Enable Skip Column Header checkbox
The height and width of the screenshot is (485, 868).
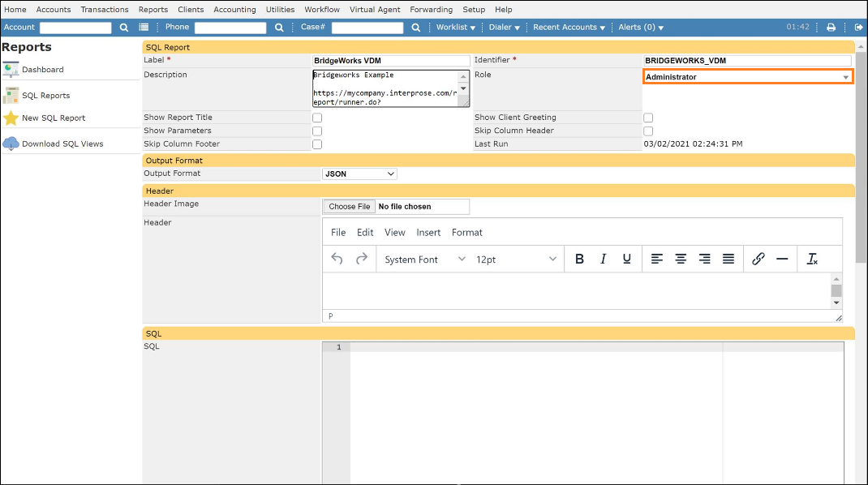[648, 131]
